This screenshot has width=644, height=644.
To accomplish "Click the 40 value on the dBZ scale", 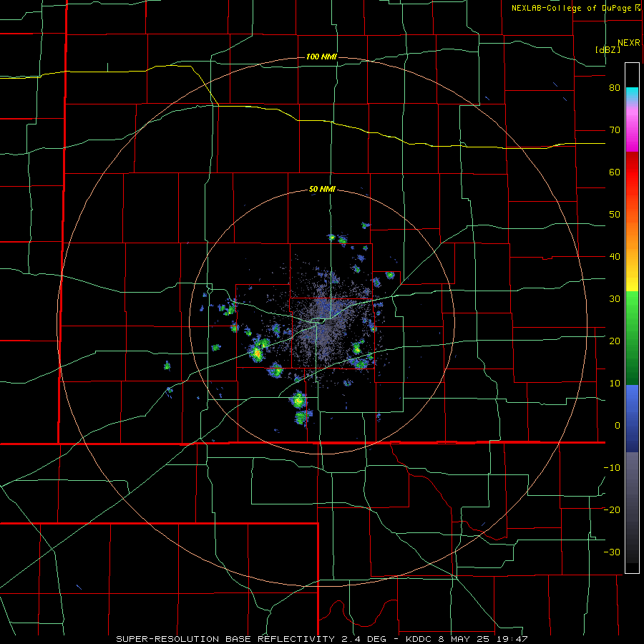I will (x=615, y=257).
